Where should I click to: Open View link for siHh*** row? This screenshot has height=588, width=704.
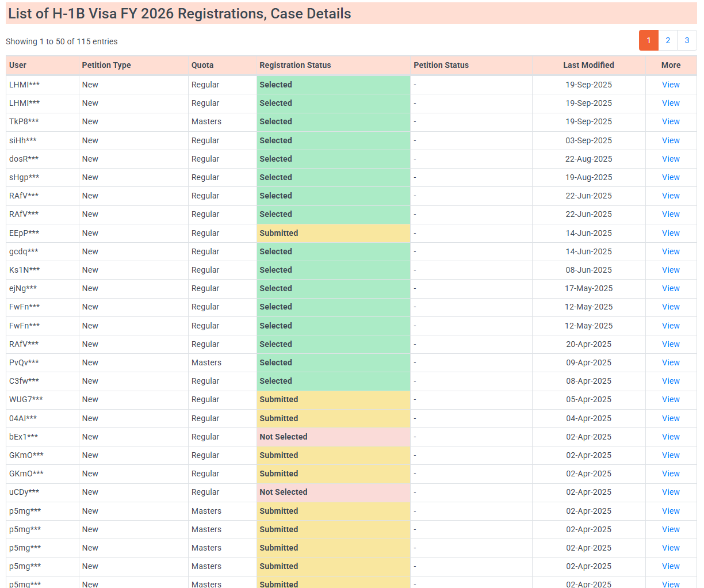671,140
